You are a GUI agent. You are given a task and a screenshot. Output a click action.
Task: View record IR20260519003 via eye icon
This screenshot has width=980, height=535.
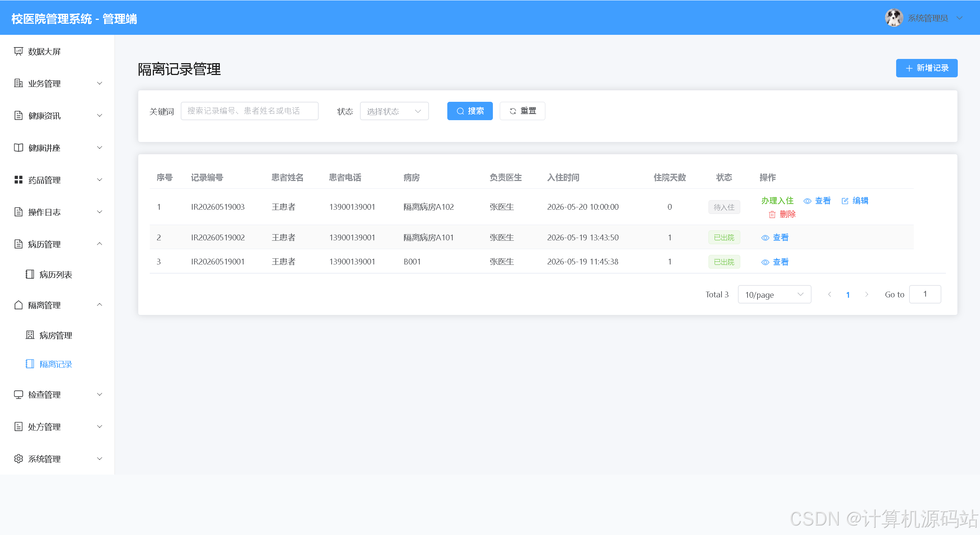807,201
